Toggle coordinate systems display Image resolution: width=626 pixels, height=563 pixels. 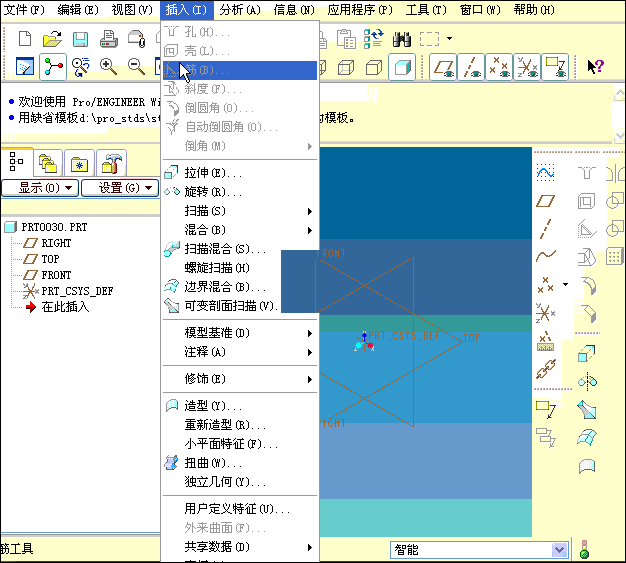pos(527,67)
